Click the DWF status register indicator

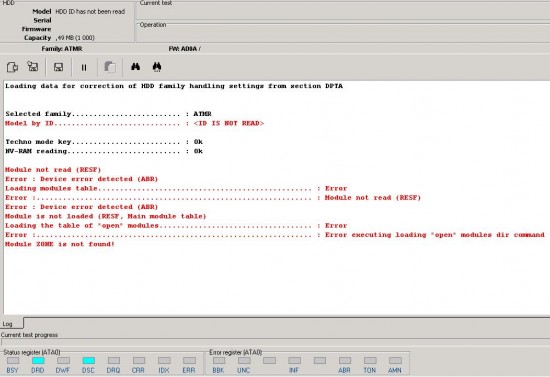click(63, 361)
